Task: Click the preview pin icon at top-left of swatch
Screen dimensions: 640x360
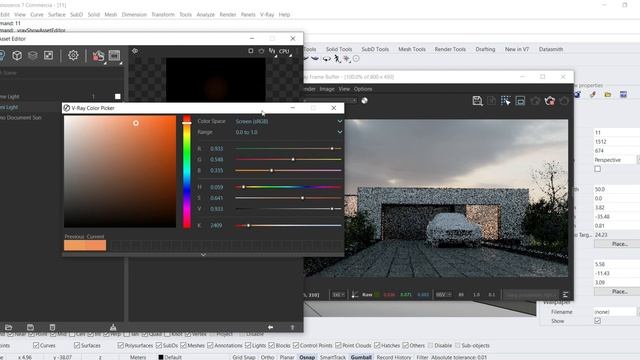Action: pos(135,51)
